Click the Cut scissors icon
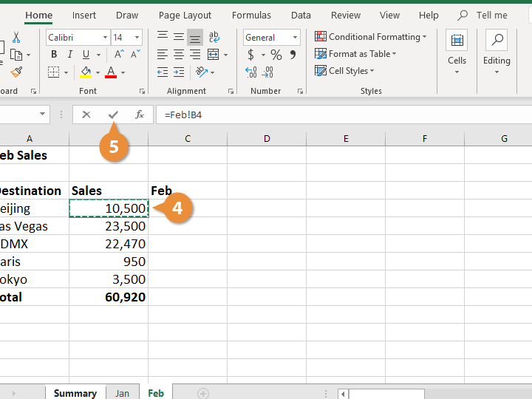 tap(16, 38)
